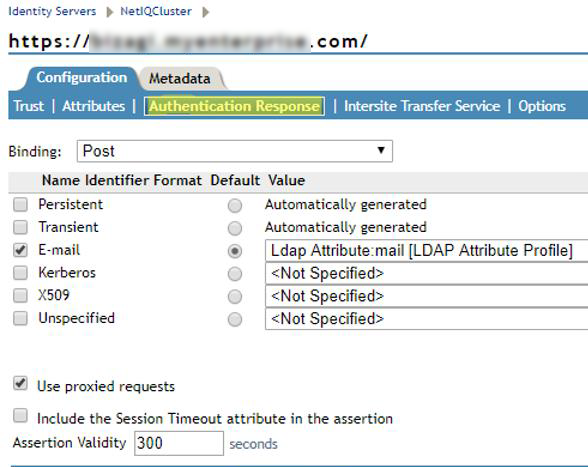The width and height of the screenshot is (588, 467).
Task: Open the Trust sub-tab
Action: tap(28, 106)
